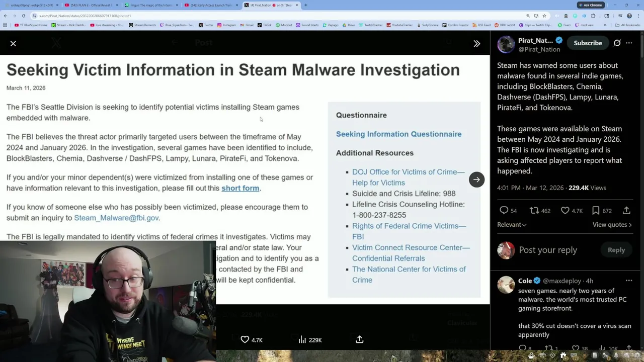Subscribe to Pirat_Nation
Image resolution: width=644 pixels, height=362 pixels.
(588, 43)
